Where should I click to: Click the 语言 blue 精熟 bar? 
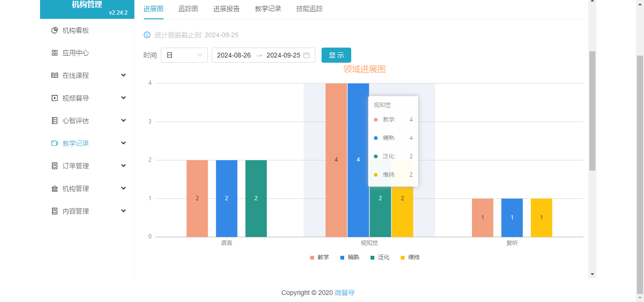pos(227,198)
